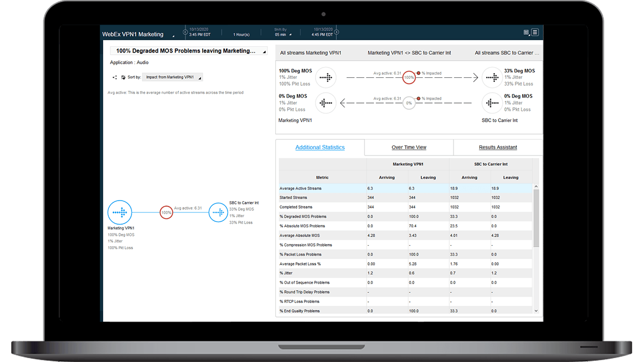The image size is (644, 362).
Task: Select the % Packet Loss Problems row label
Action: 301,254
